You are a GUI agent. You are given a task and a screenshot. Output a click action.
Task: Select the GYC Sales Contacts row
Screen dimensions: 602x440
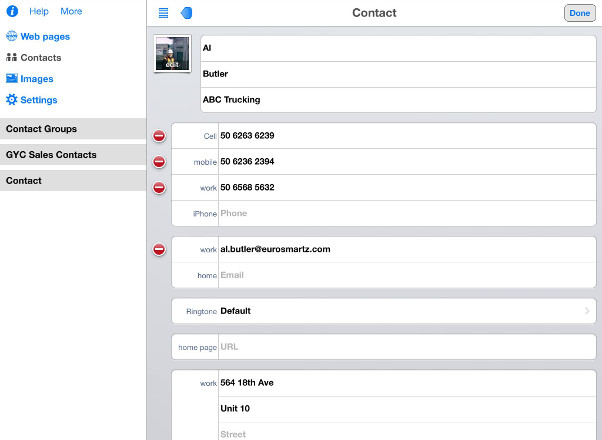[73, 155]
